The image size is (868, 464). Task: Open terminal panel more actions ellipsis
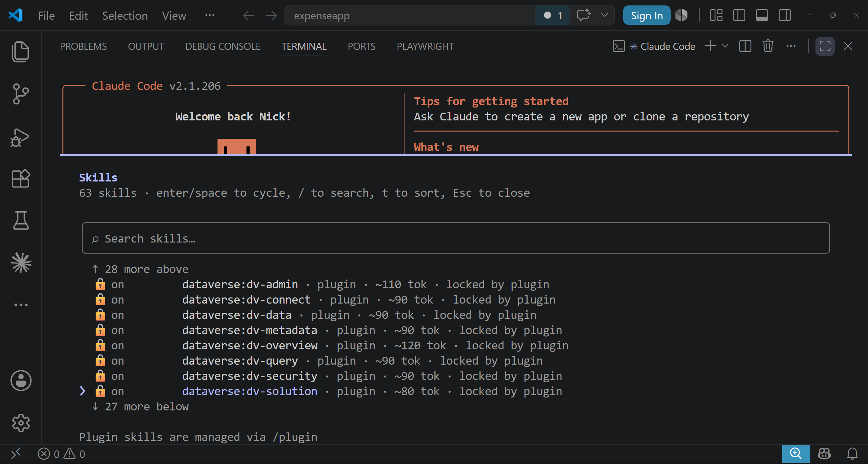pos(791,46)
